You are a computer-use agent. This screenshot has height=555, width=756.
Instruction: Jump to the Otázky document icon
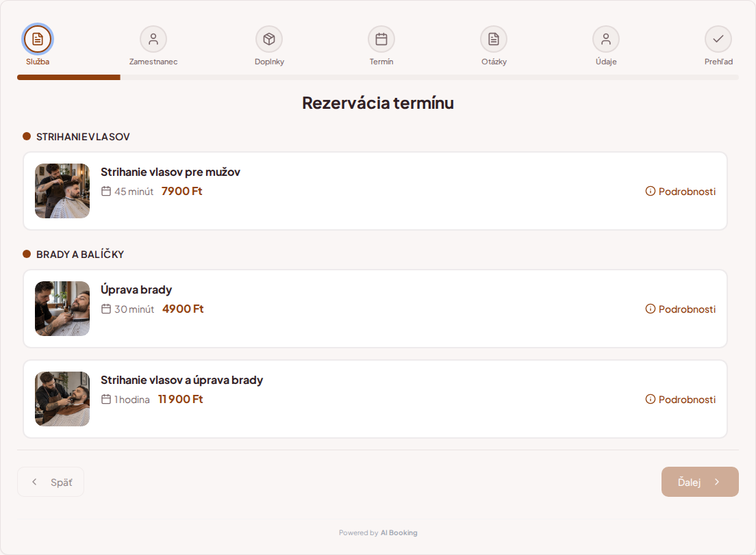(494, 39)
